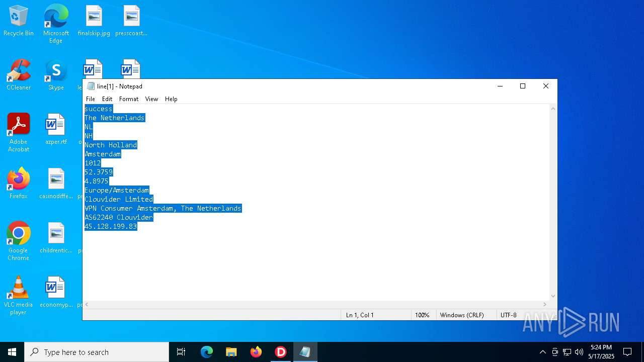Screen dimensions: 644x362
Task: Open the Help menu in Notepad
Action: coord(171,99)
